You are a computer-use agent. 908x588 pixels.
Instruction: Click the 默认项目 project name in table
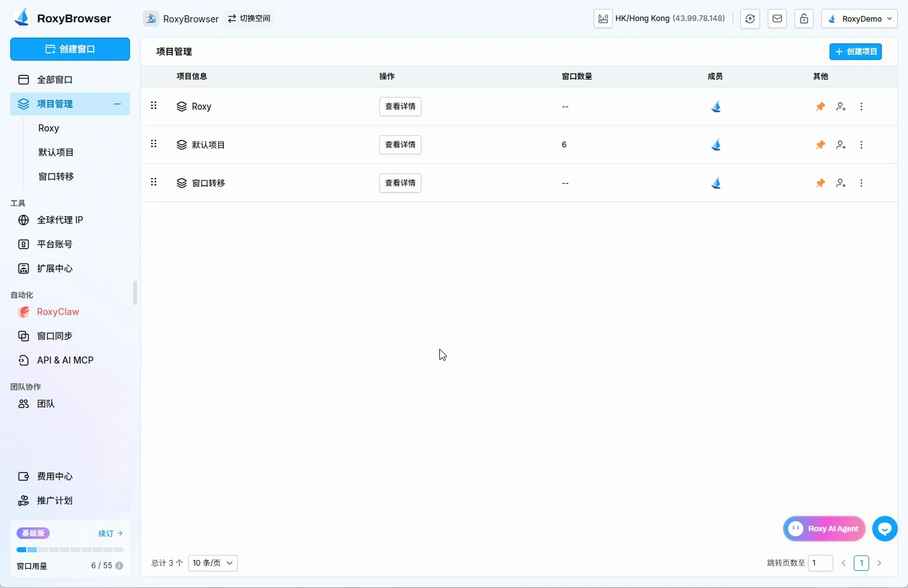click(209, 145)
